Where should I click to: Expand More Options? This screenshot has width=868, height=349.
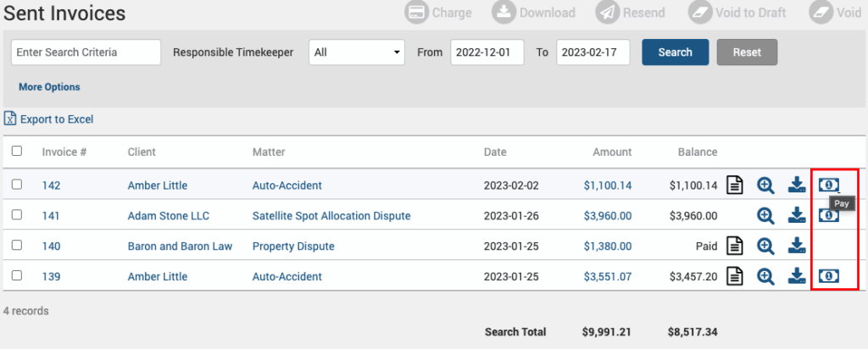coord(49,87)
